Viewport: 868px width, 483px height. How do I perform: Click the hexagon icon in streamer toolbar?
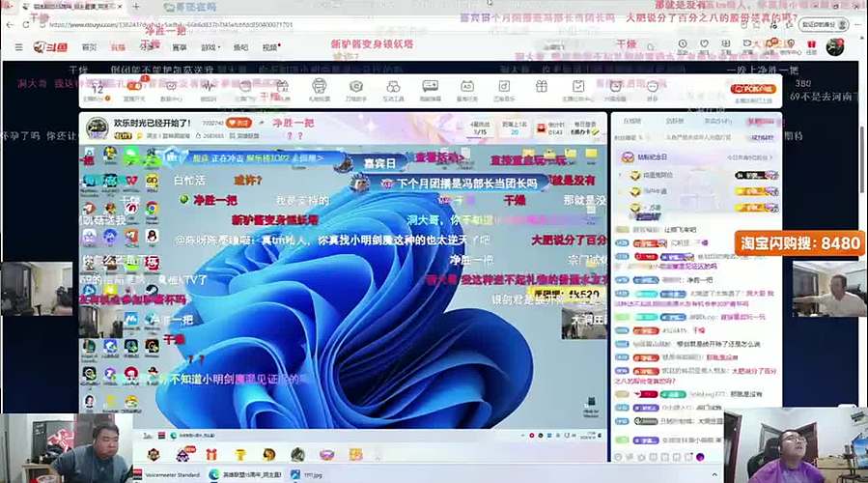(x=356, y=86)
